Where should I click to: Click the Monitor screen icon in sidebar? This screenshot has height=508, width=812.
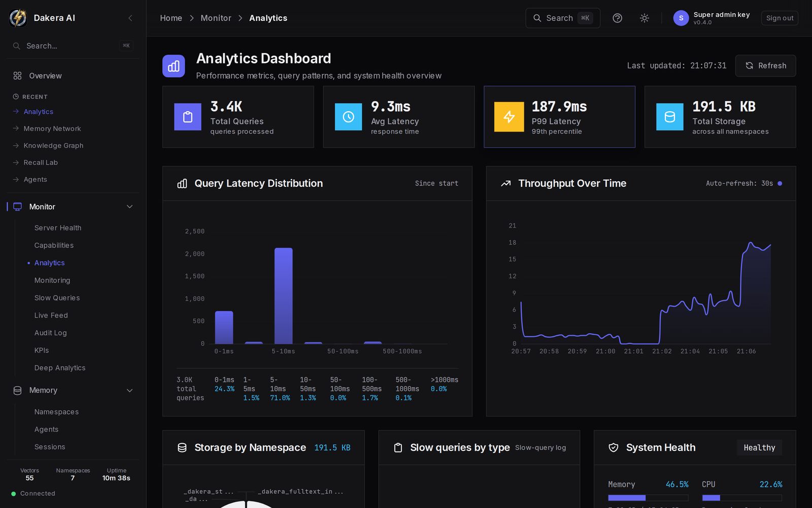click(17, 207)
